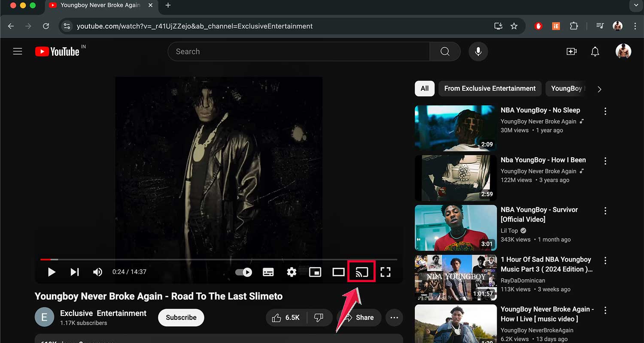Image resolution: width=644 pixels, height=343 pixels.
Task: Open YouTube notifications bell
Action: point(595,51)
